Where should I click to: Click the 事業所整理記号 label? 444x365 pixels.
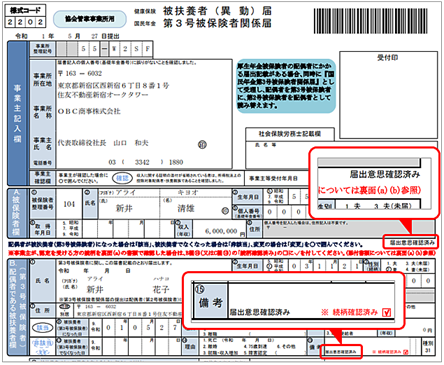(42, 49)
